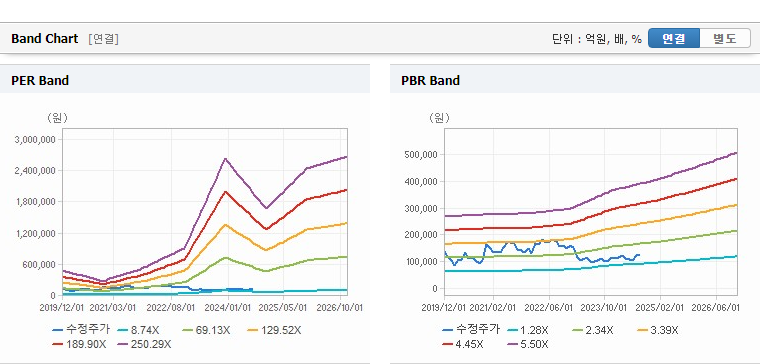This screenshot has width=760, height=364.
Task: Toggle 129.52X series in PER legend
Action: point(274,330)
